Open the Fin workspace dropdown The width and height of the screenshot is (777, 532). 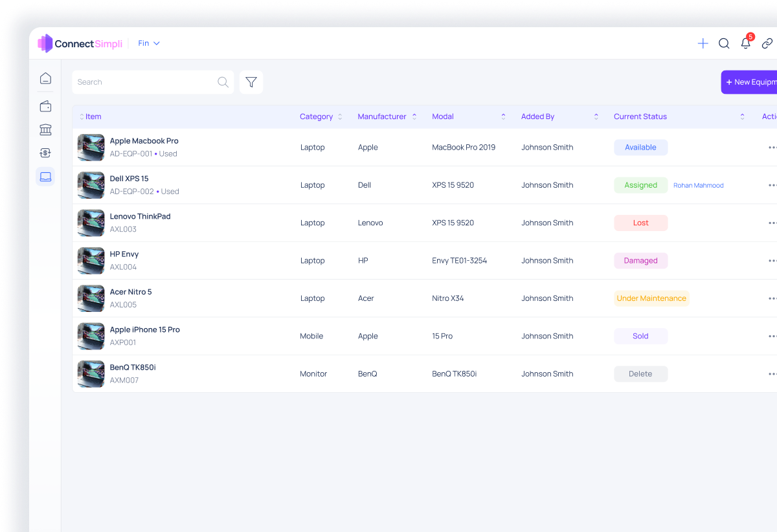(148, 43)
